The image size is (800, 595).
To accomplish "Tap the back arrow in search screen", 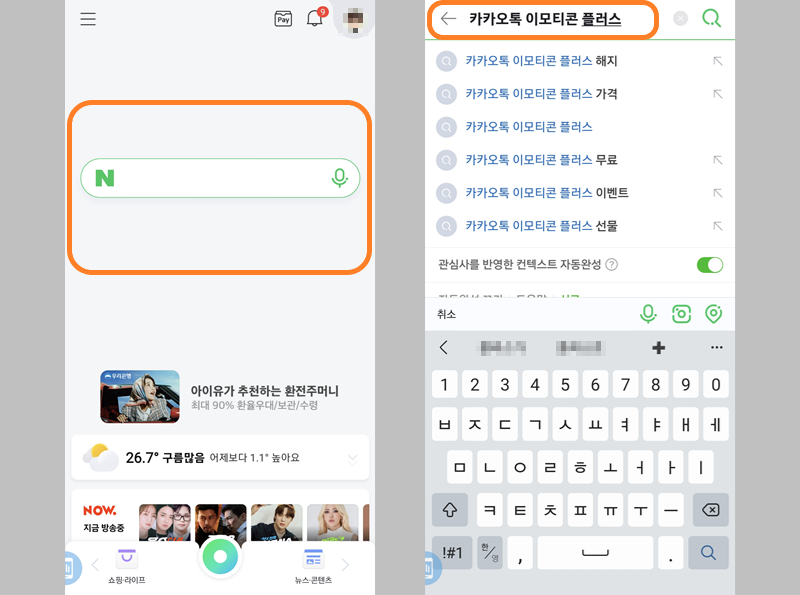I will coord(448,19).
